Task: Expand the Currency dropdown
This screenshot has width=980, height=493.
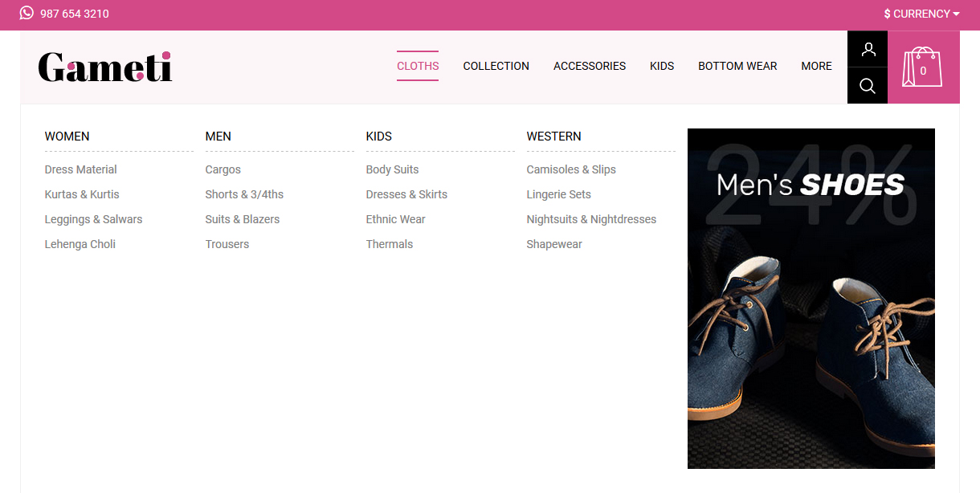Action: pos(922,14)
